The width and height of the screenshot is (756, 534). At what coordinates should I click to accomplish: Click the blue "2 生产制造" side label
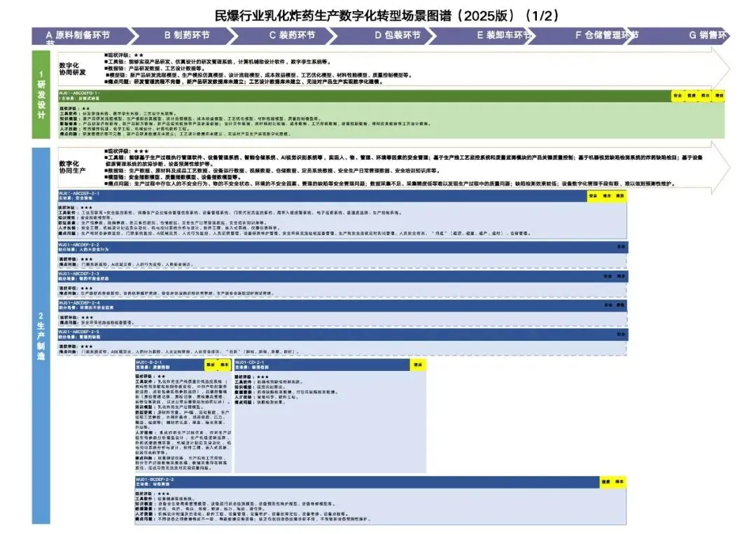point(41,335)
